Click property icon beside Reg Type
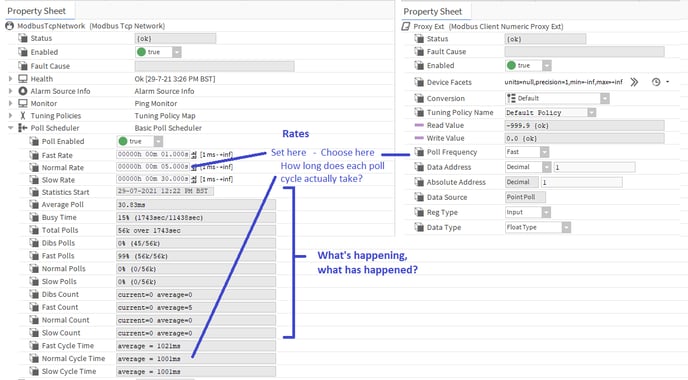 [x=419, y=212]
